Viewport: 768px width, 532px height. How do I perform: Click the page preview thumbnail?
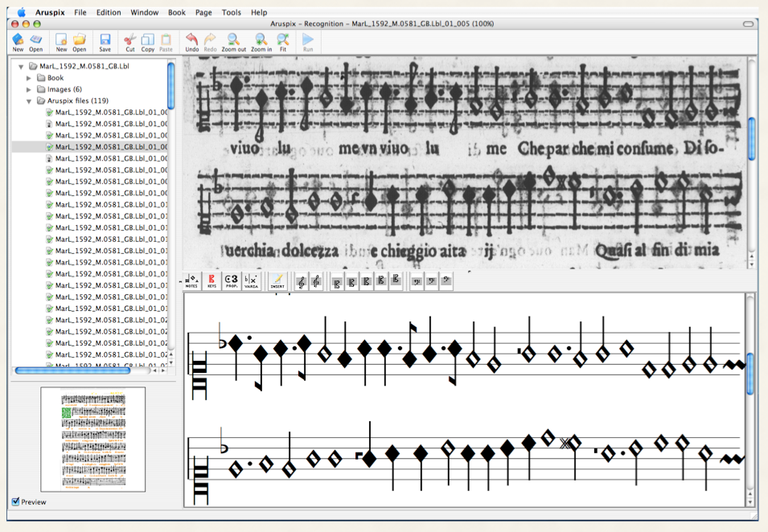(93, 439)
